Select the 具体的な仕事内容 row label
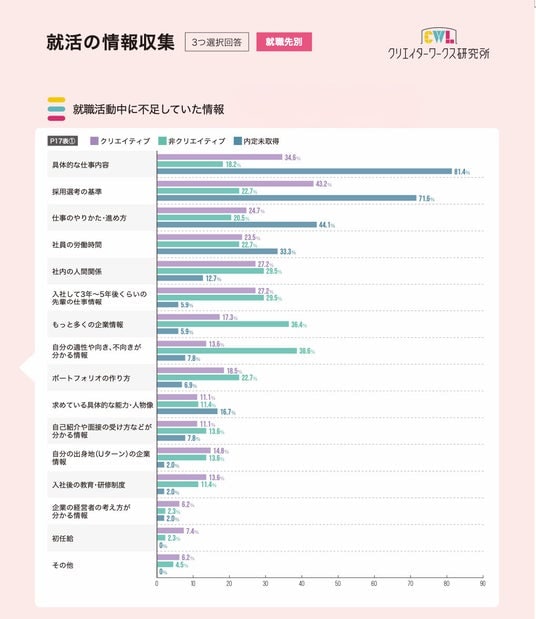 click(x=81, y=165)
